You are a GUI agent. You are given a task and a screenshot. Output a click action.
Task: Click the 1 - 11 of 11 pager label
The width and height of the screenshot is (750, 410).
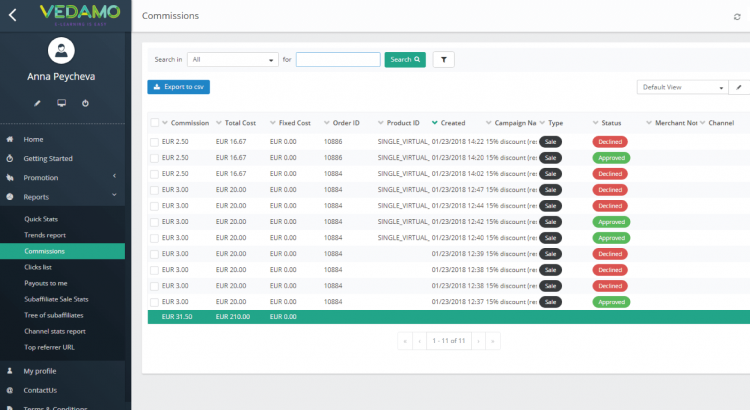click(x=449, y=341)
